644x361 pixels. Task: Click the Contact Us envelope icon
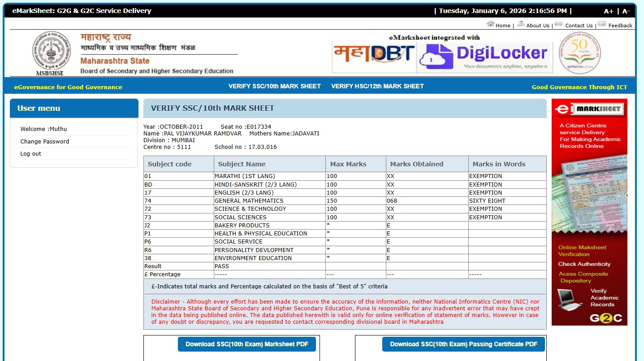[558, 24]
